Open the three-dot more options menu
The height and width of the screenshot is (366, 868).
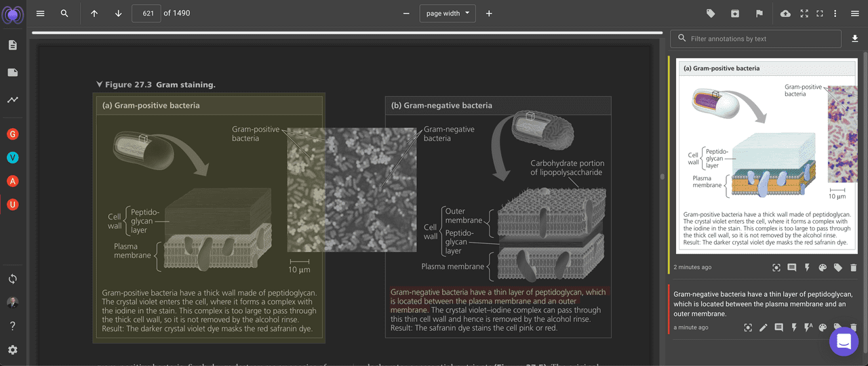tap(835, 14)
